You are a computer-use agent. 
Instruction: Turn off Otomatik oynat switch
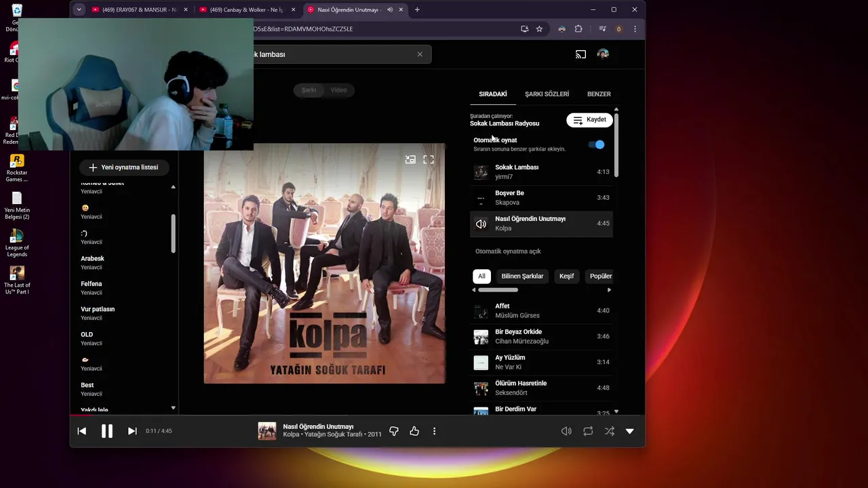coord(596,144)
